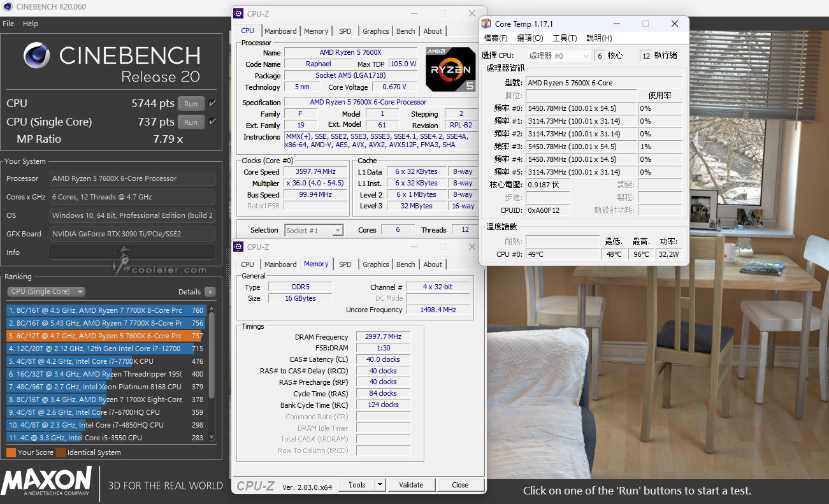Viewport: 829px width, 504px height.
Task: Open the processor #0 selection dropdown
Action: (559, 56)
